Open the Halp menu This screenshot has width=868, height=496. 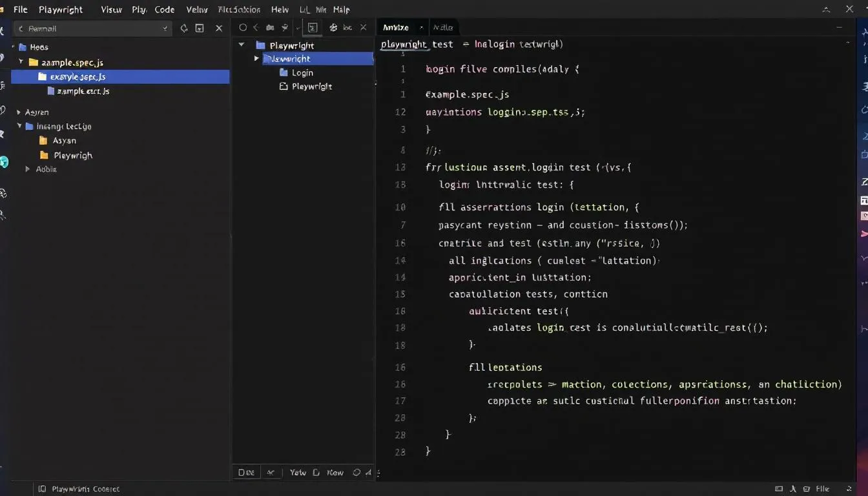point(342,10)
